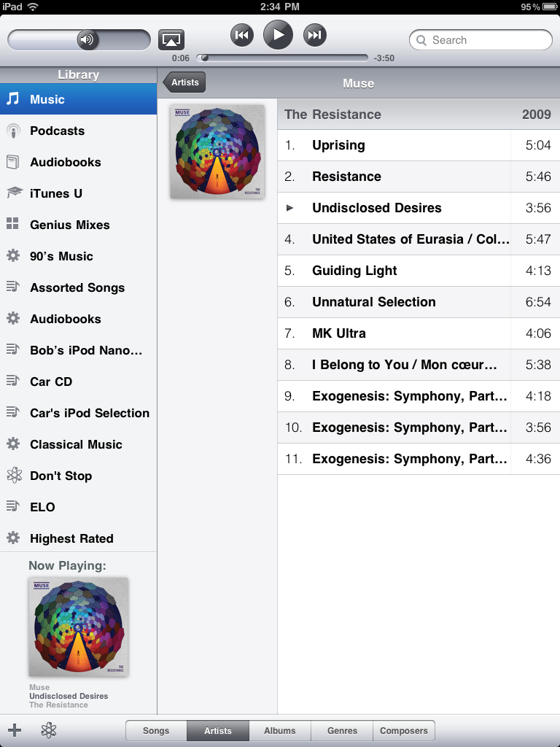The height and width of the screenshot is (747, 560).
Task: Tap the Music note icon in sidebar
Action: tap(13, 98)
